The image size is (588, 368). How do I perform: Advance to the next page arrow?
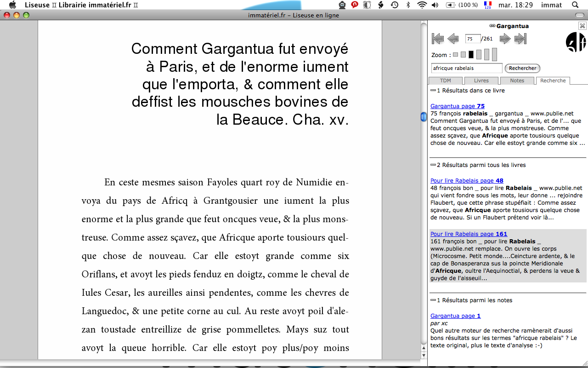(x=505, y=39)
